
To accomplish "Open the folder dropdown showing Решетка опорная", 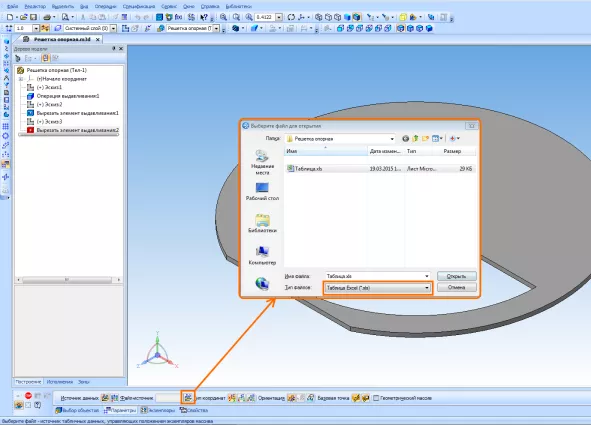I will click(340, 139).
